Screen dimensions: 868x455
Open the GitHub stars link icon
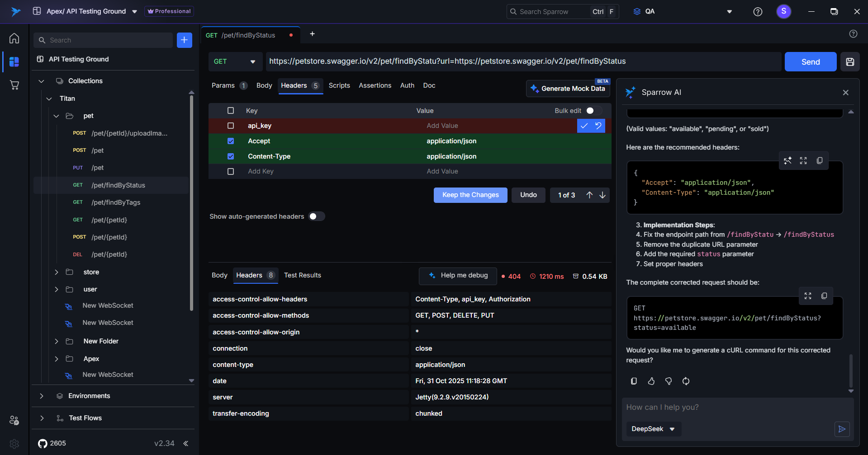[x=43, y=443]
